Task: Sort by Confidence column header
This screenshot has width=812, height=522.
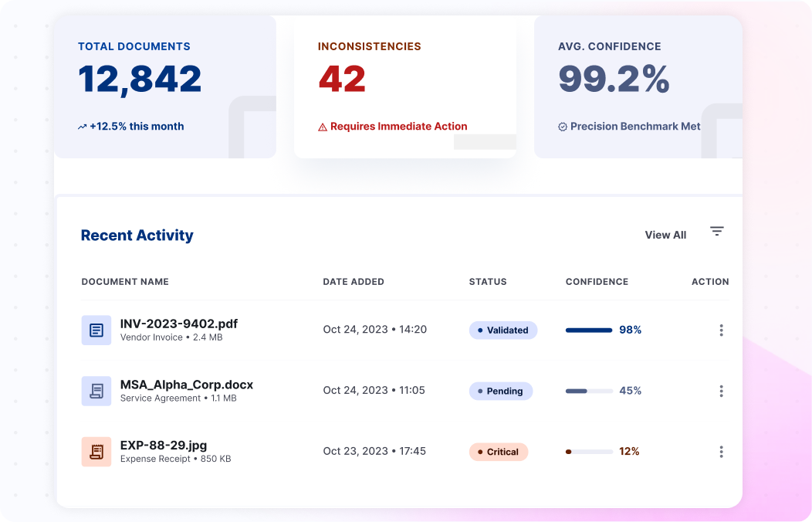Action: [597, 282]
